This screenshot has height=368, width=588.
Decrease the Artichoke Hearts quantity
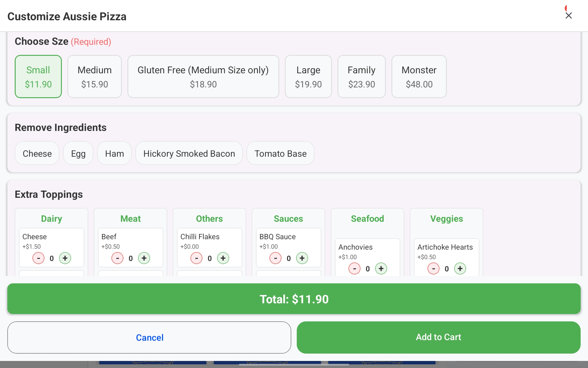(x=433, y=269)
